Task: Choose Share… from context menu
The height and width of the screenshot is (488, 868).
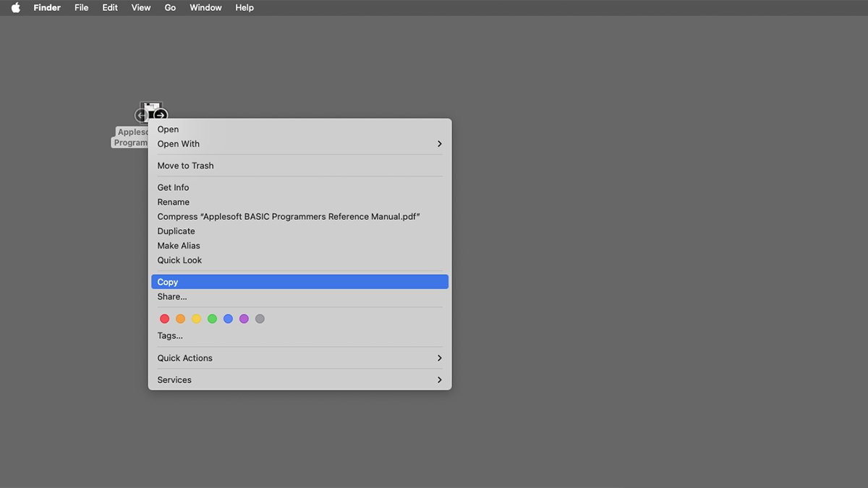Action: 299,296
